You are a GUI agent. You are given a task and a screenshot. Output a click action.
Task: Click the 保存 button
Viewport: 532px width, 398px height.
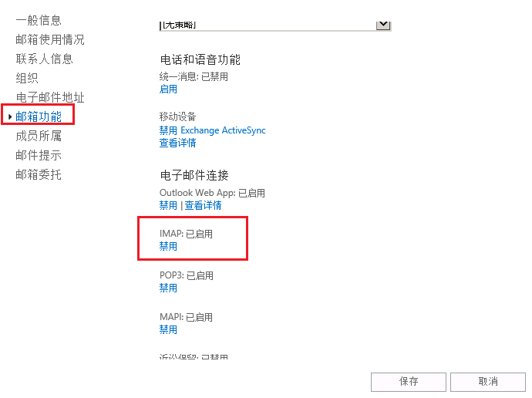click(x=409, y=382)
